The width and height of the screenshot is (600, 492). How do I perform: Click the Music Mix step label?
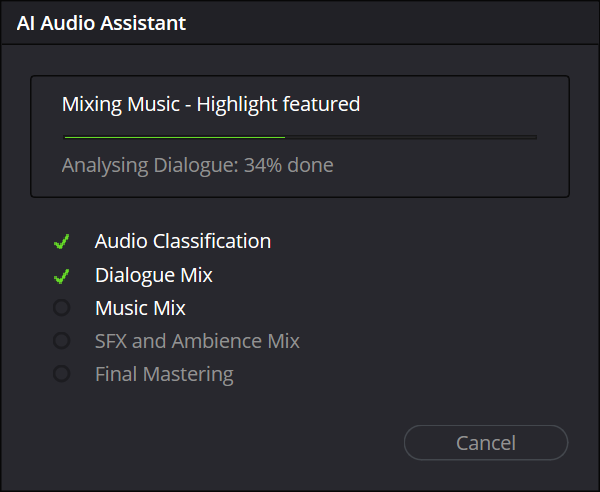[140, 308]
